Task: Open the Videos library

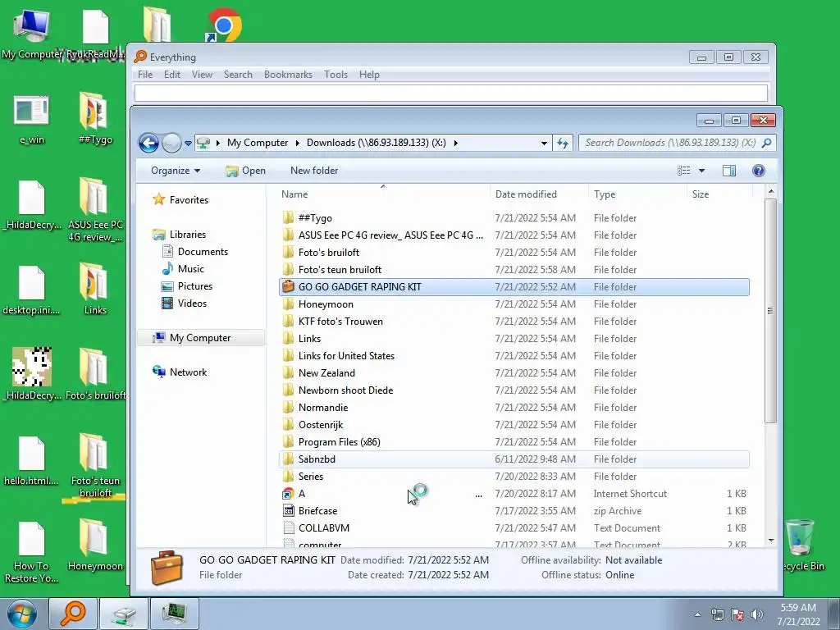Action: point(192,304)
